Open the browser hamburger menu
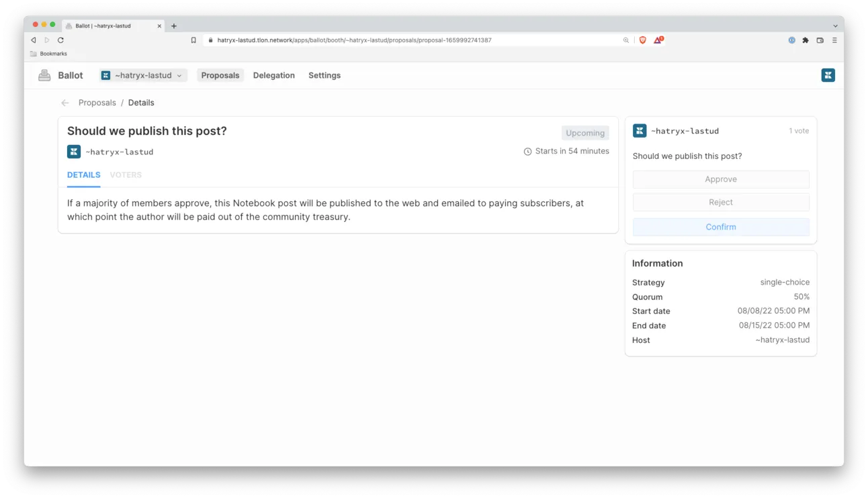 tap(834, 40)
